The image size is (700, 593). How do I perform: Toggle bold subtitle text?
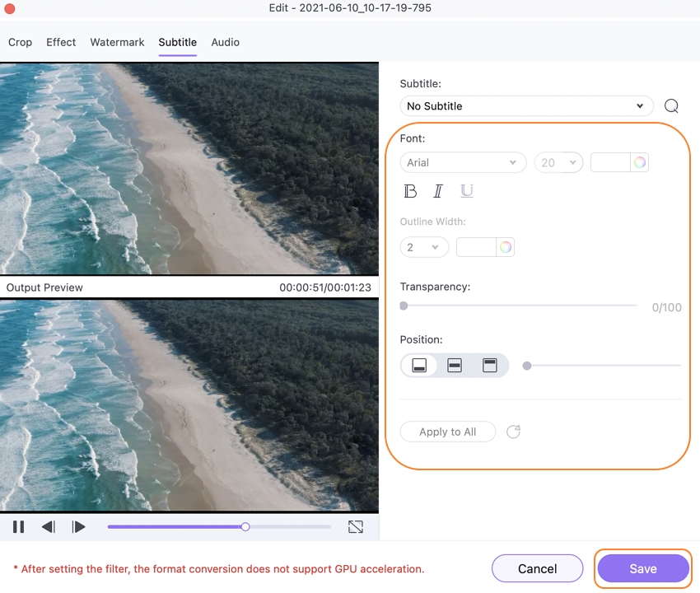tap(410, 191)
